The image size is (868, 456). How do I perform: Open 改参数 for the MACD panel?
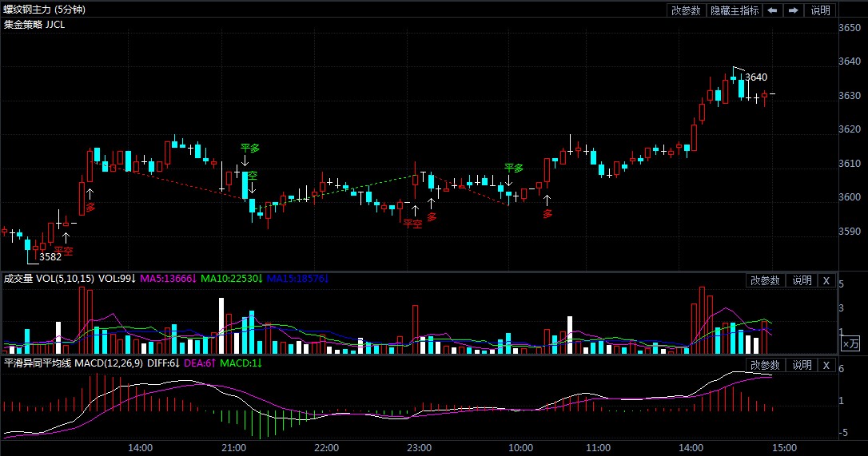pos(765,365)
